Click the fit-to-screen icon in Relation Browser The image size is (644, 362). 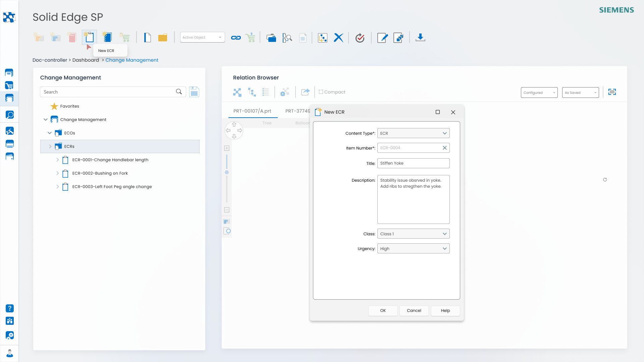pyautogui.click(x=612, y=92)
